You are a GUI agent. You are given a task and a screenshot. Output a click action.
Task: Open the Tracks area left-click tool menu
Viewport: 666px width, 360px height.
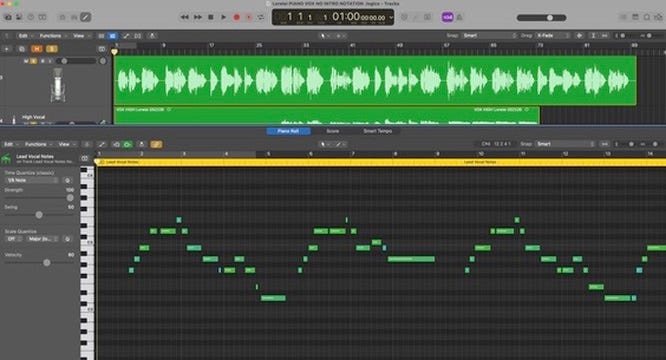click(x=325, y=36)
